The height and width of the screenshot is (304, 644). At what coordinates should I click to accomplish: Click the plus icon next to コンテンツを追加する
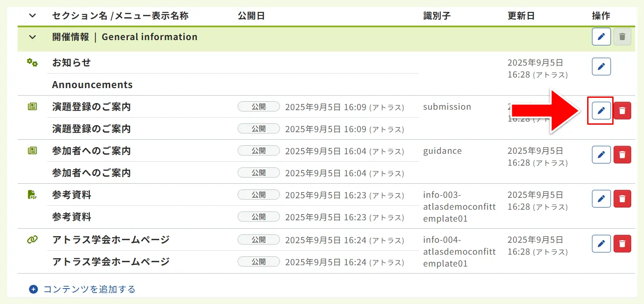(x=34, y=289)
